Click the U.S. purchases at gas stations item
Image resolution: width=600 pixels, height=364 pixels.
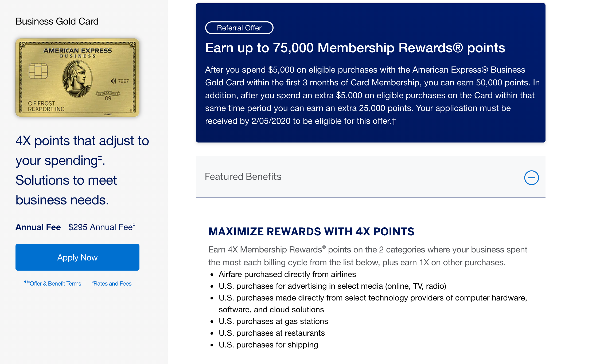click(273, 321)
